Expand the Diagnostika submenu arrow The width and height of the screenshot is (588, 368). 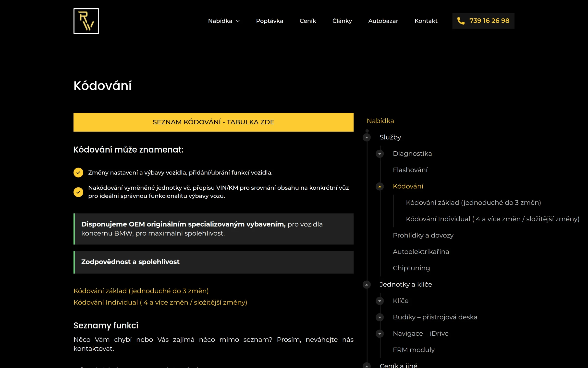point(380,154)
